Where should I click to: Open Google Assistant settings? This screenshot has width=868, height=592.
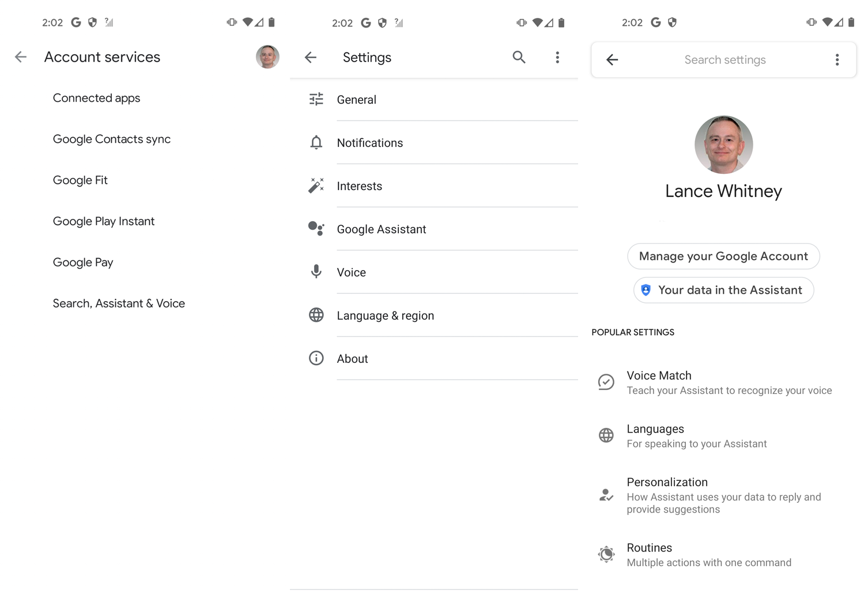click(x=434, y=229)
